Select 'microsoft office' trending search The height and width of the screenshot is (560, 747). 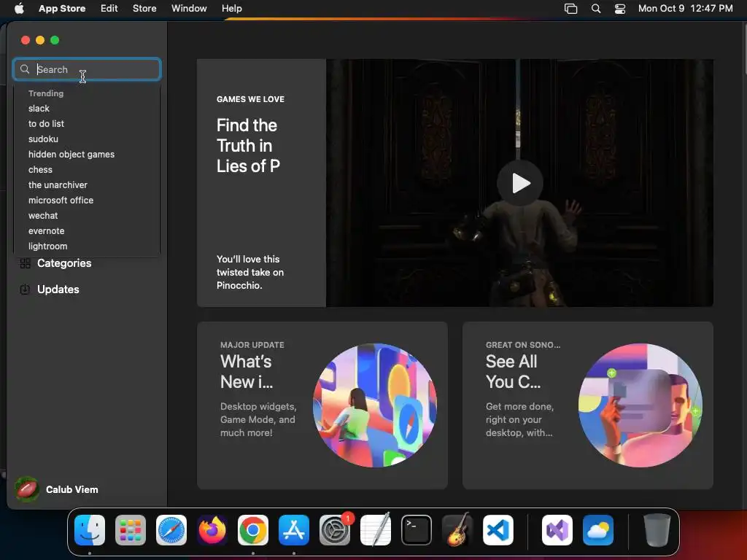[x=61, y=201]
